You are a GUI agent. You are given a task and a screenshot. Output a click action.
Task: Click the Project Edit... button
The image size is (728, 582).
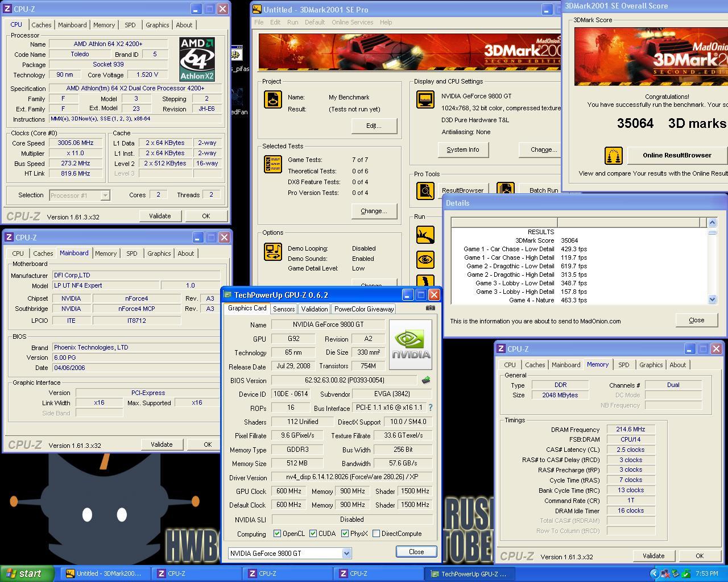373,126
